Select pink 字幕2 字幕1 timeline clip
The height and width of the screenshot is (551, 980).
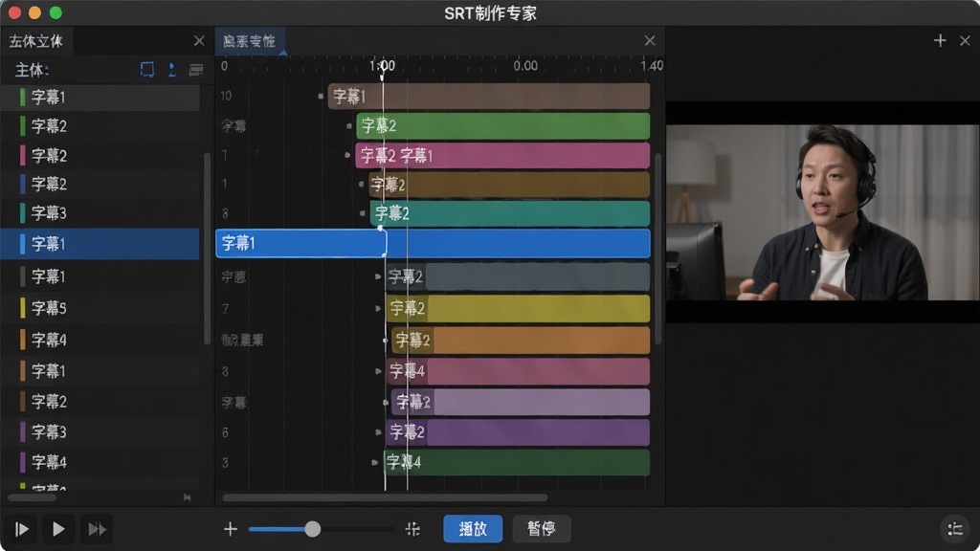pos(502,156)
